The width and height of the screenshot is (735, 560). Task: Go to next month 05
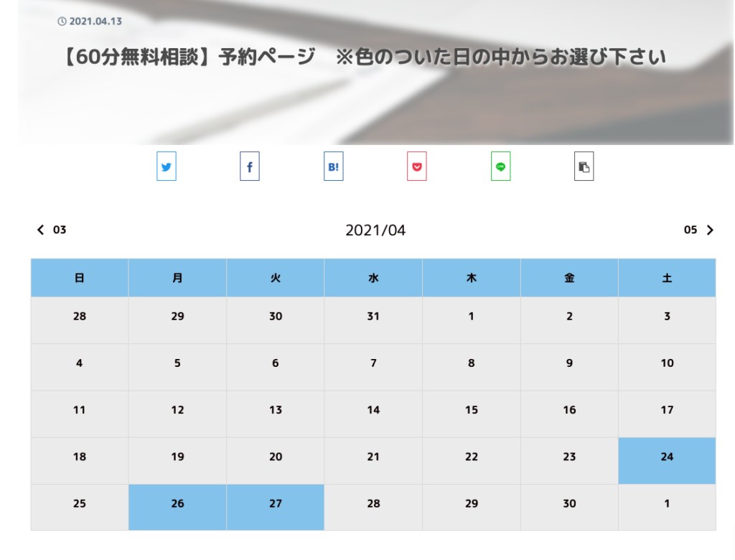click(x=699, y=230)
